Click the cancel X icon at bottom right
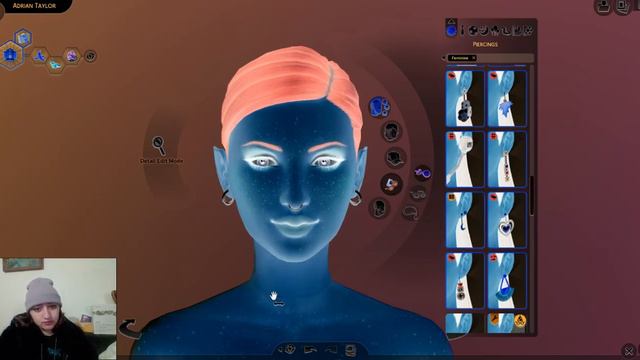 coord(629,351)
